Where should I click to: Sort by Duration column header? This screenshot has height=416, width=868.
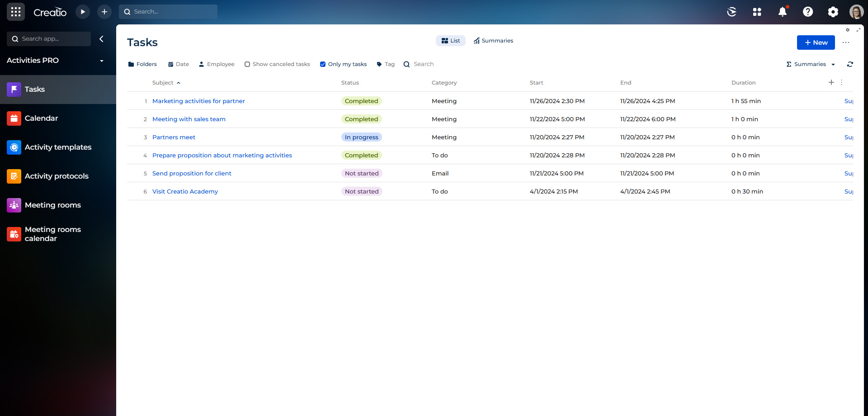[x=743, y=83]
